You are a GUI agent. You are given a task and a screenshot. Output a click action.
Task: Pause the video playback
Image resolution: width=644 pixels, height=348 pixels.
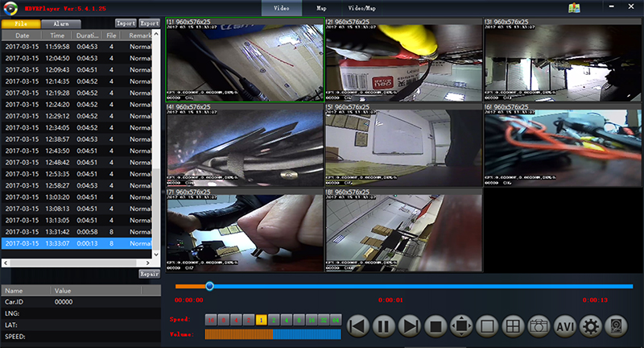click(x=385, y=326)
